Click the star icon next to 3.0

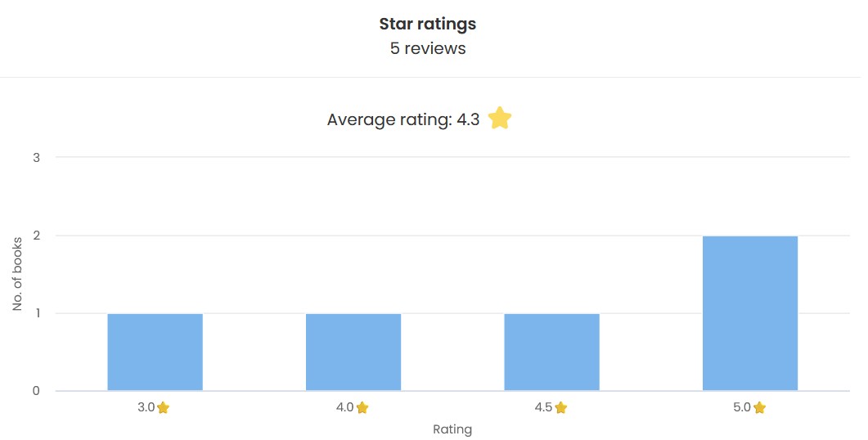[163, 407]
